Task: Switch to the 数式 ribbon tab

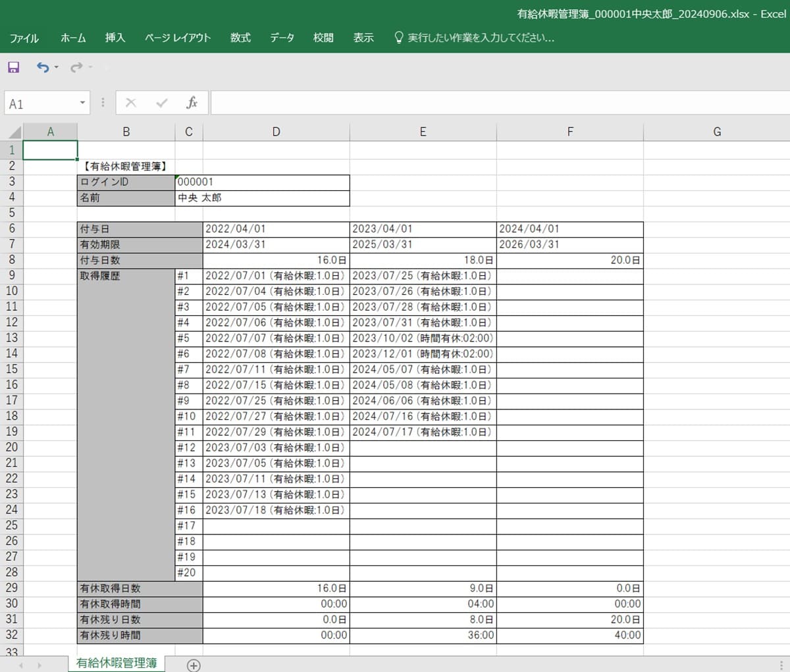Action: [240, 38]
